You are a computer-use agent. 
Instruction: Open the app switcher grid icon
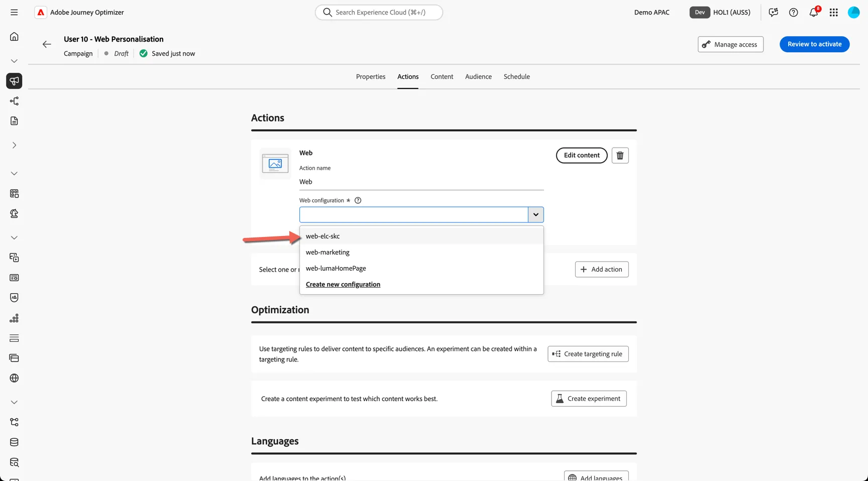coord(833,13)
